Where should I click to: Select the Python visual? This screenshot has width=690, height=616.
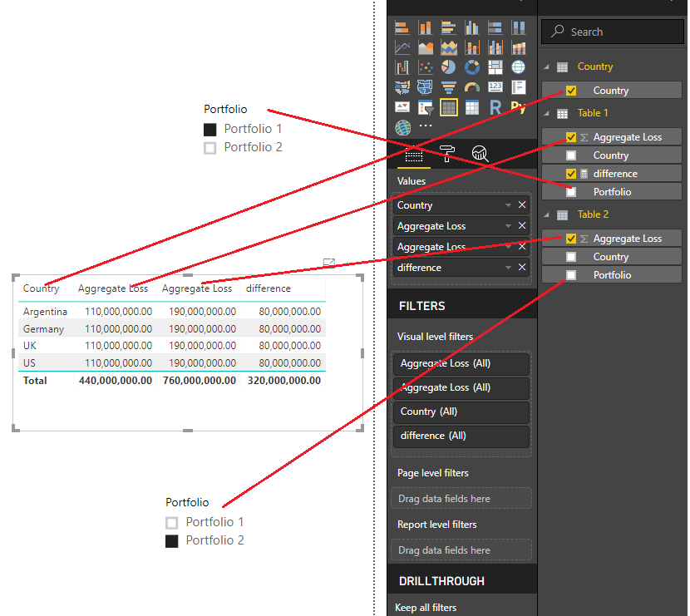pos(519,107)
